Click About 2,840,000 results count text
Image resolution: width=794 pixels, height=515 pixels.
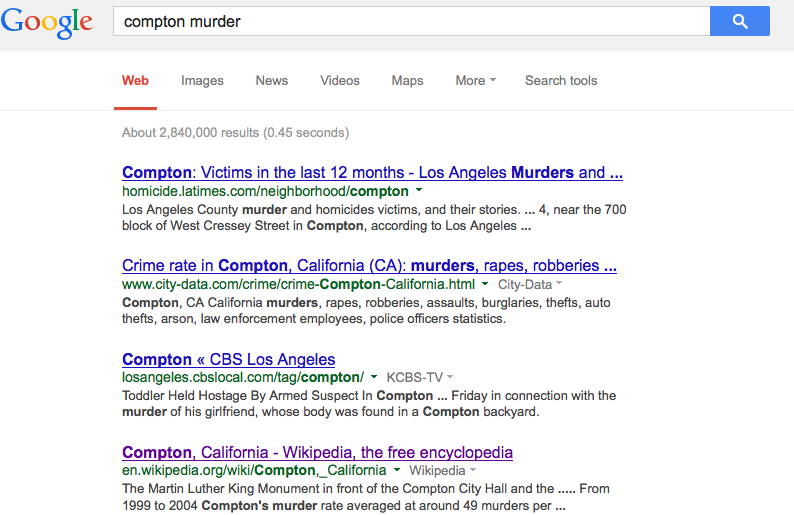(x=235, y=133)
